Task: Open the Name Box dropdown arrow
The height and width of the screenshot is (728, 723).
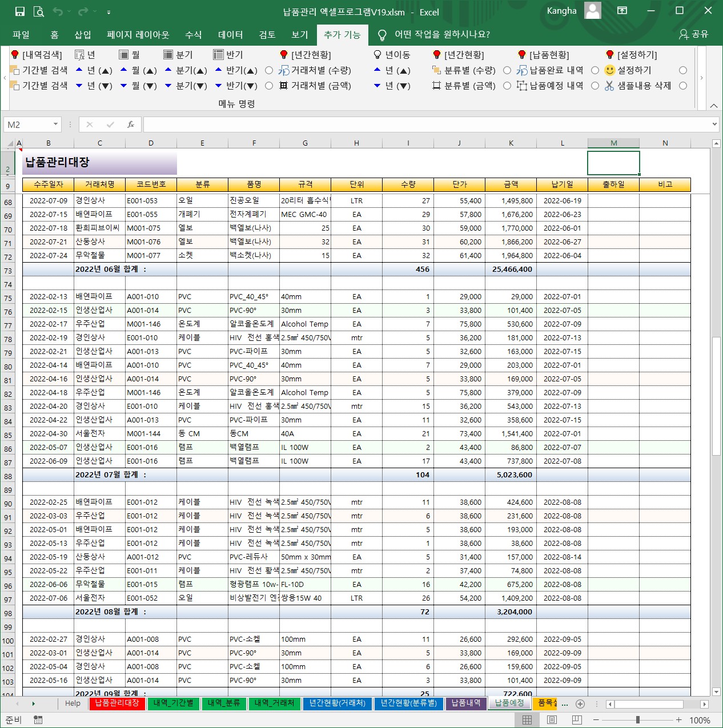Action: point(55,124)
